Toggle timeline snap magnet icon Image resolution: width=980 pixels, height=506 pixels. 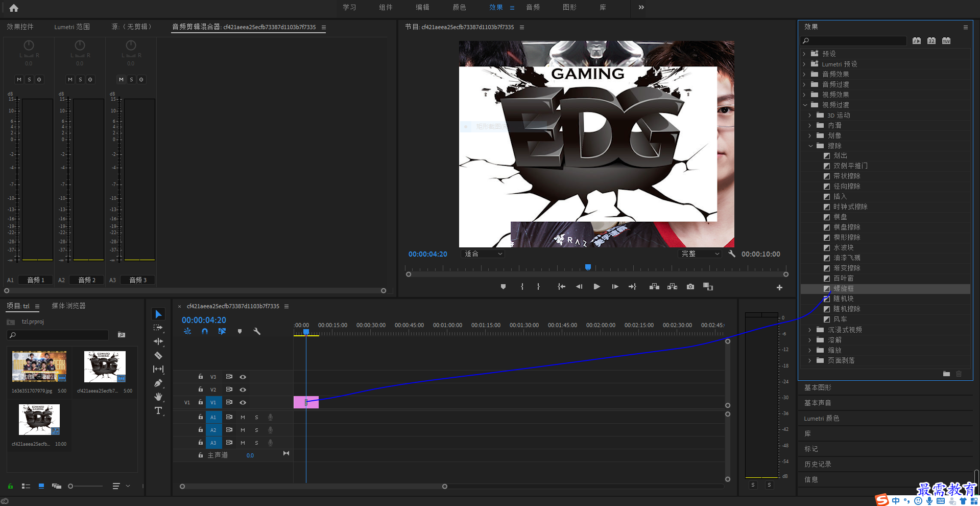pyautogui.click(x=205, y=331)
